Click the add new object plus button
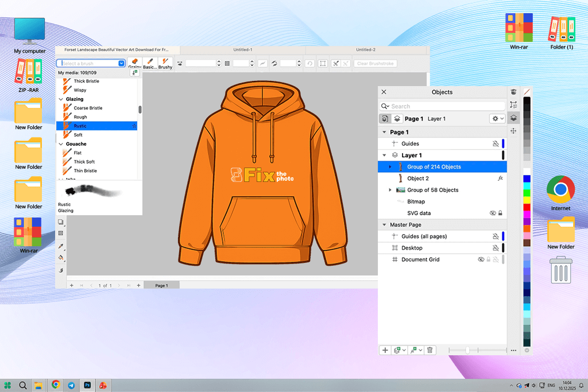The height and width of the screenshot is (392, 588). [x=385, y=350]
